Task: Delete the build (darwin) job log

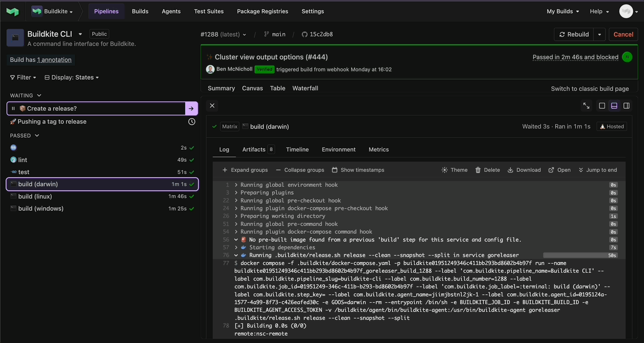Action: (487, 170)
